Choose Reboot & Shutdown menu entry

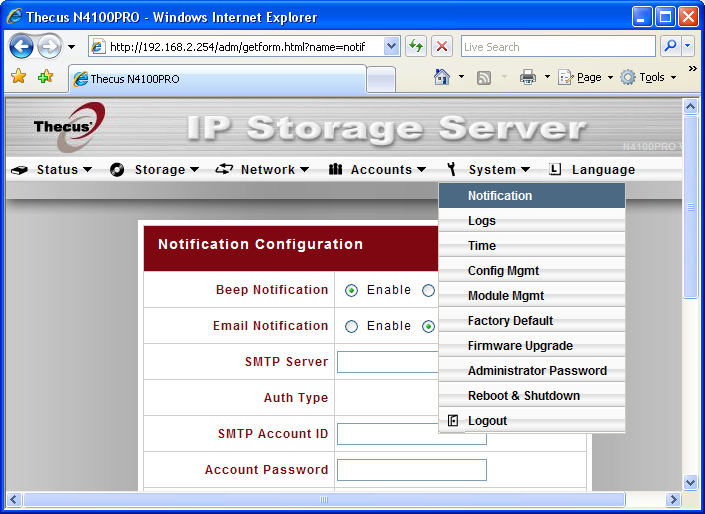(524, 396)
